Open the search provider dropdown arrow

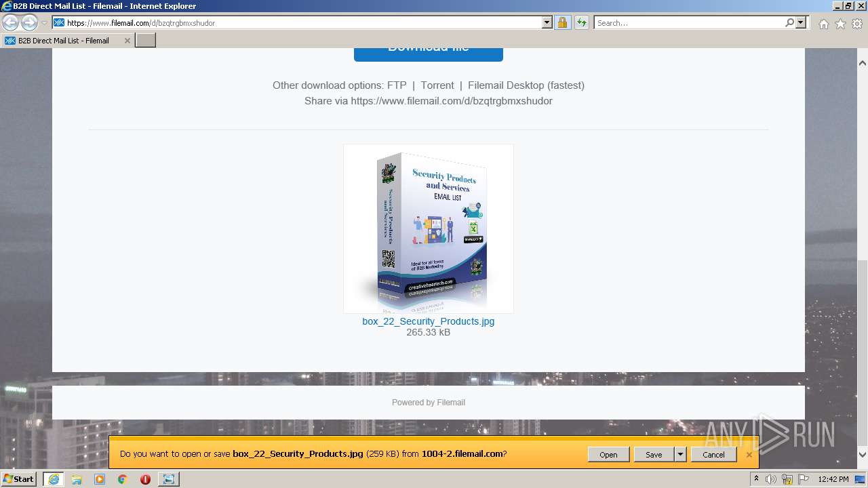pos(801,22)
